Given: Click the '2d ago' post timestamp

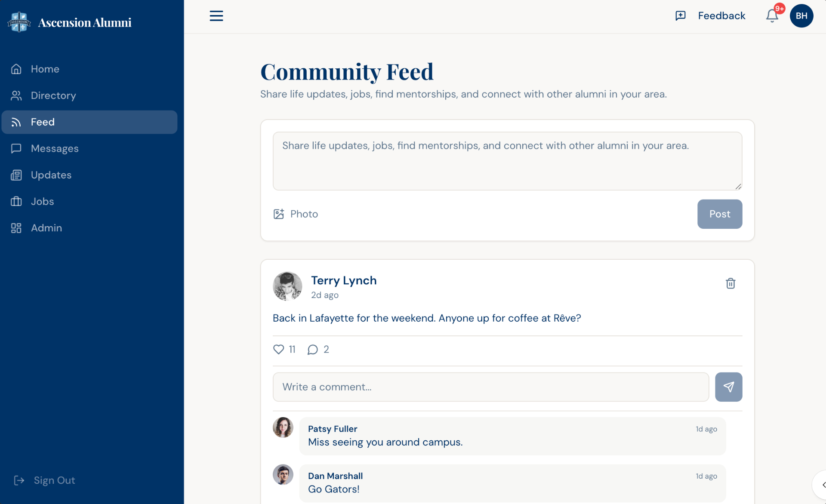Looking at the screenshot, I should click(324, 295).
